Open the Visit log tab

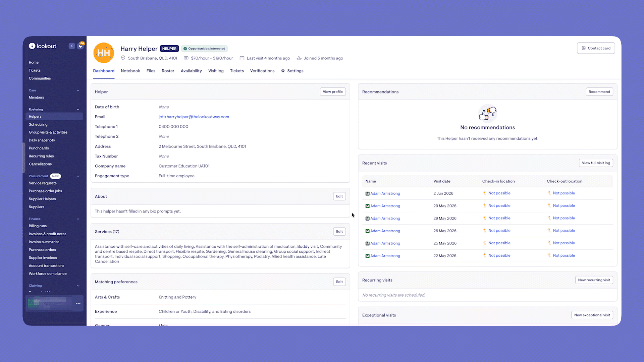(216, 71)
